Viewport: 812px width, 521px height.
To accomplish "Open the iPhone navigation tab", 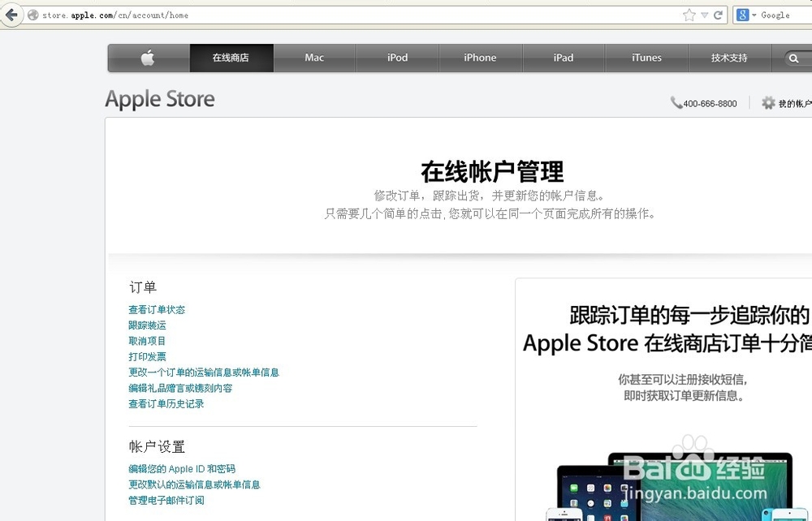I will (x=480, y=58).
